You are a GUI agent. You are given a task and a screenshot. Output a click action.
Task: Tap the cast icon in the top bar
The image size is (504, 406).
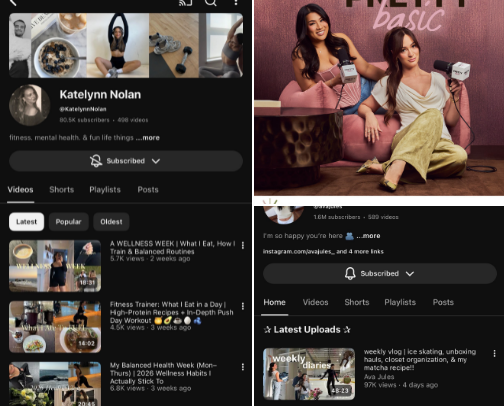pos(185,3)
